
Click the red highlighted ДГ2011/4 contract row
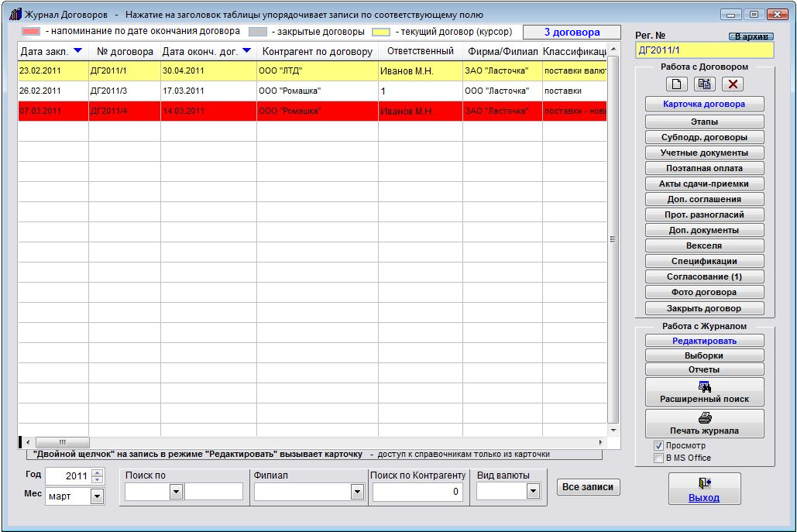[310, 112]
